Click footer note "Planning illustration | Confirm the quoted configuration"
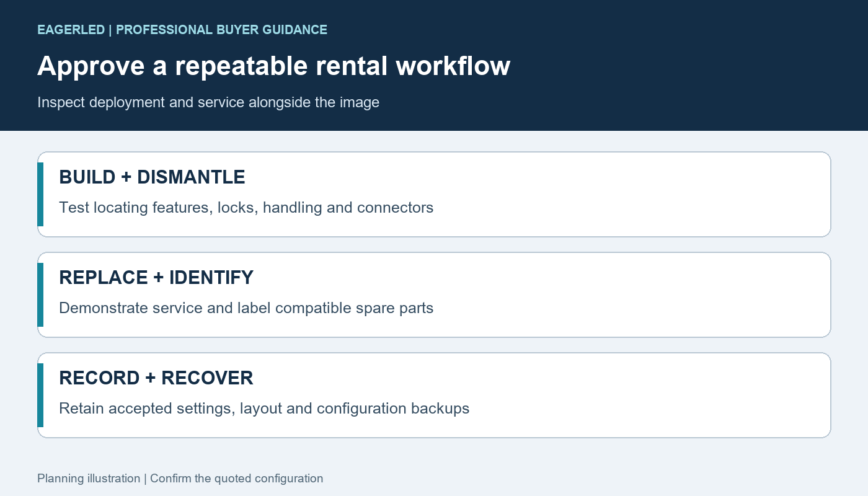Screen dimensions: 868x496 (x=180, y=479)
